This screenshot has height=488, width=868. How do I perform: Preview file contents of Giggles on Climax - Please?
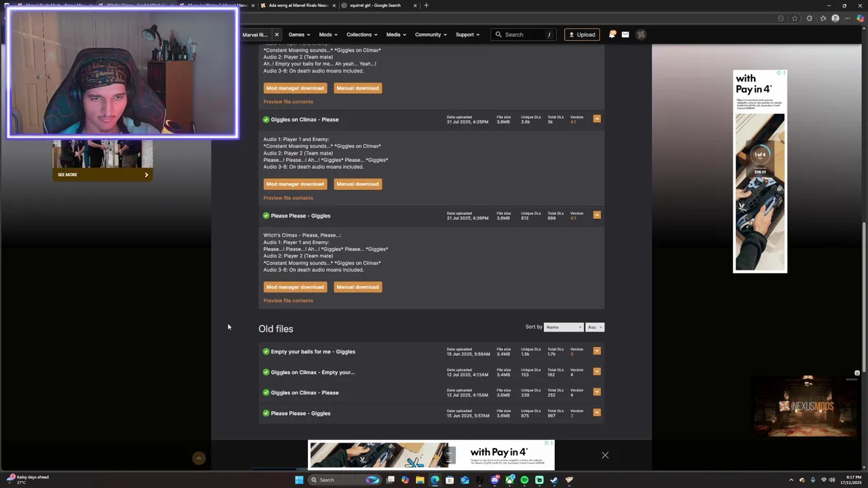click(288, 198)
